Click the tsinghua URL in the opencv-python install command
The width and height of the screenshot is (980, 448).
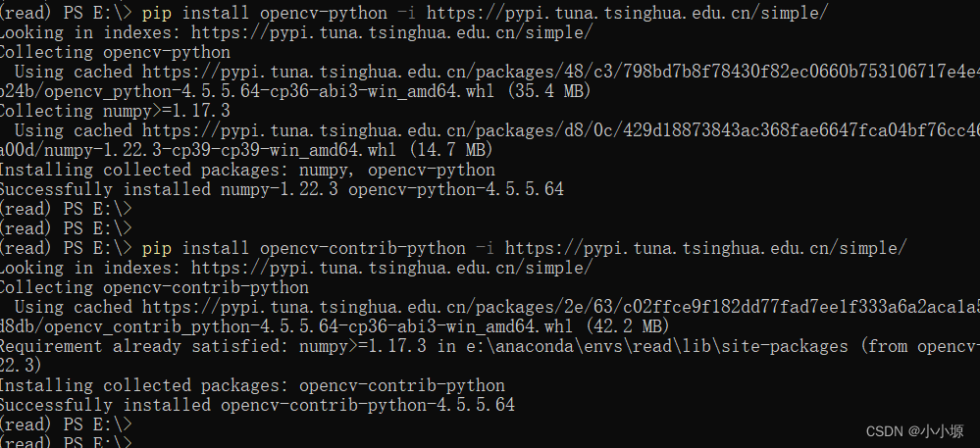pos(628,13)
